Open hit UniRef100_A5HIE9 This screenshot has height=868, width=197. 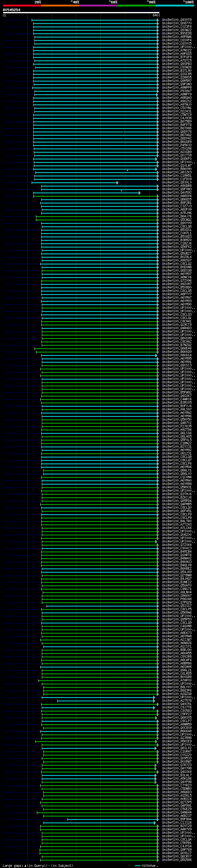pyautogui.click(x=177, y=741)
